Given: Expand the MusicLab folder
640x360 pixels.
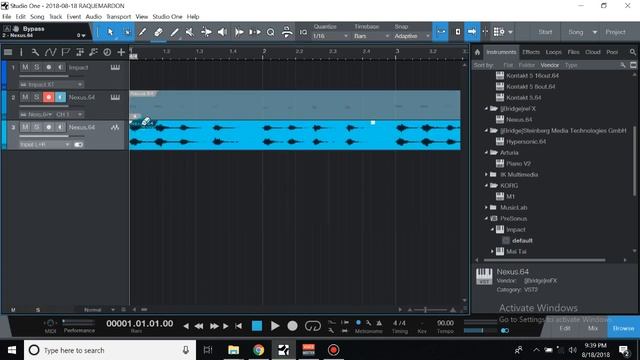Looking at the screenshot, I should tap(487, 207).
